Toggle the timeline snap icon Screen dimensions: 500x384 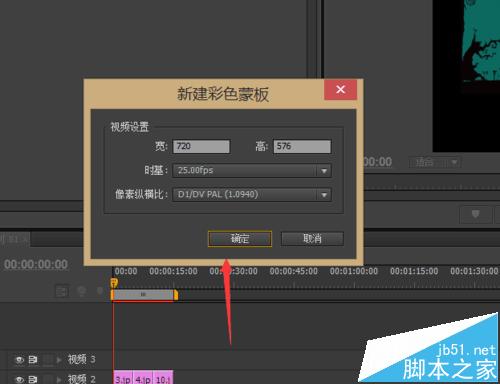(x=62, y=291)
